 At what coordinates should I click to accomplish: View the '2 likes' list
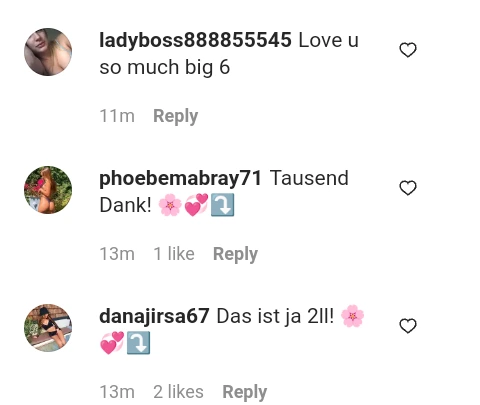pyautogui.click(x=178, y=392)
